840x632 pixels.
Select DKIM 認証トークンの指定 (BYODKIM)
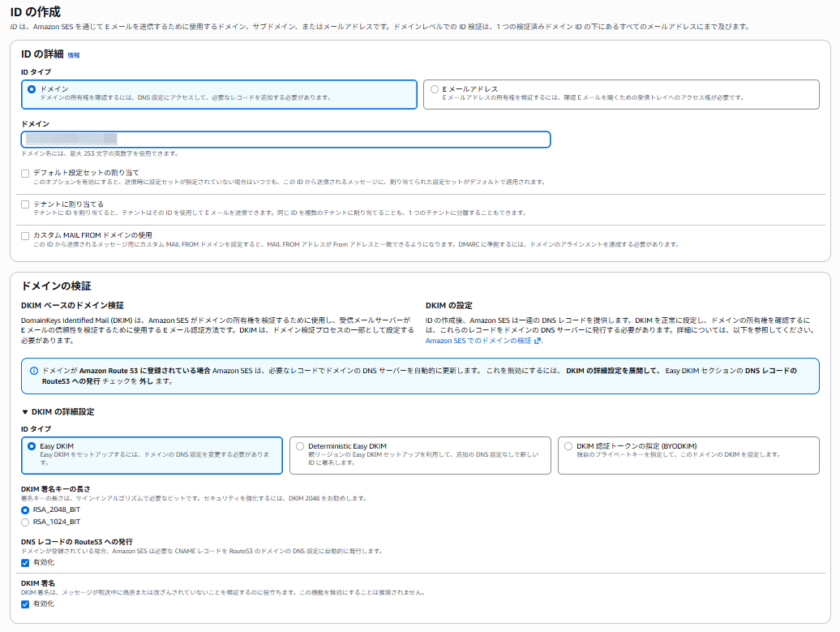point(569,446)
